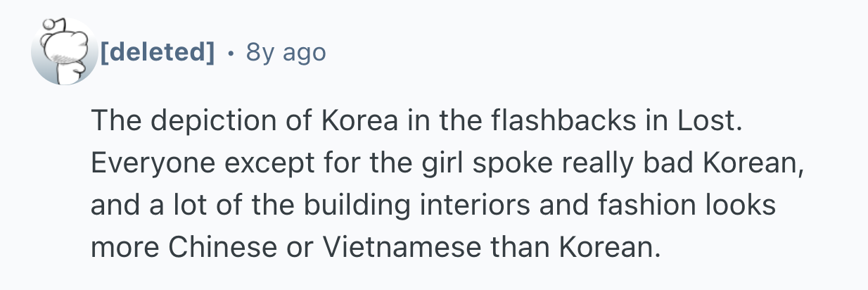Click the "8y ago" timestamp
868x290 pixels.
point(286,51)
